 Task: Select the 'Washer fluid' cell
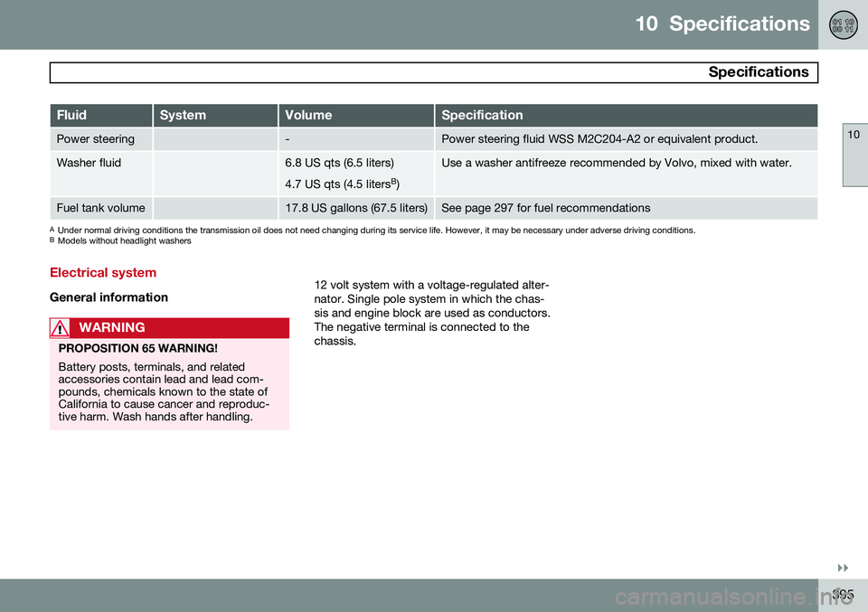(101, 174)
